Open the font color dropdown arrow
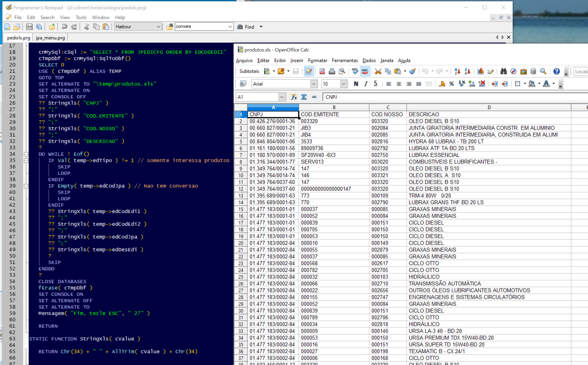Image resolution: width=588 pixels, height=365 pixels. pos(553,84)
